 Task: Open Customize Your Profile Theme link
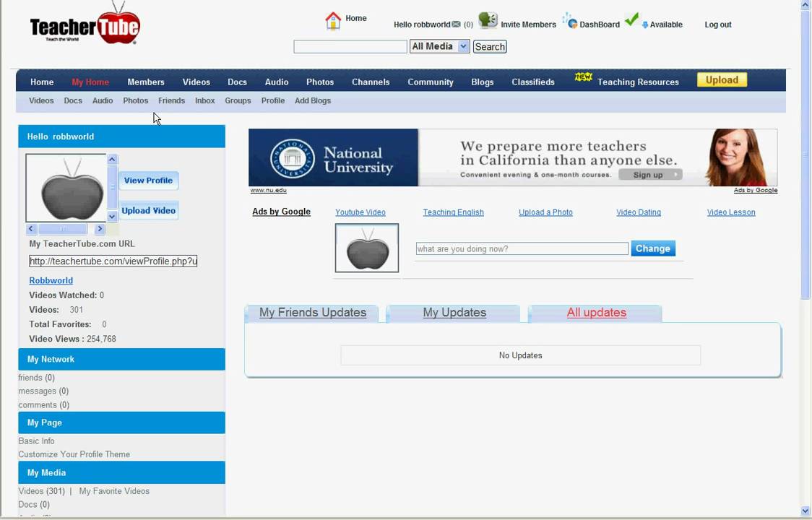tap(74, 454)
